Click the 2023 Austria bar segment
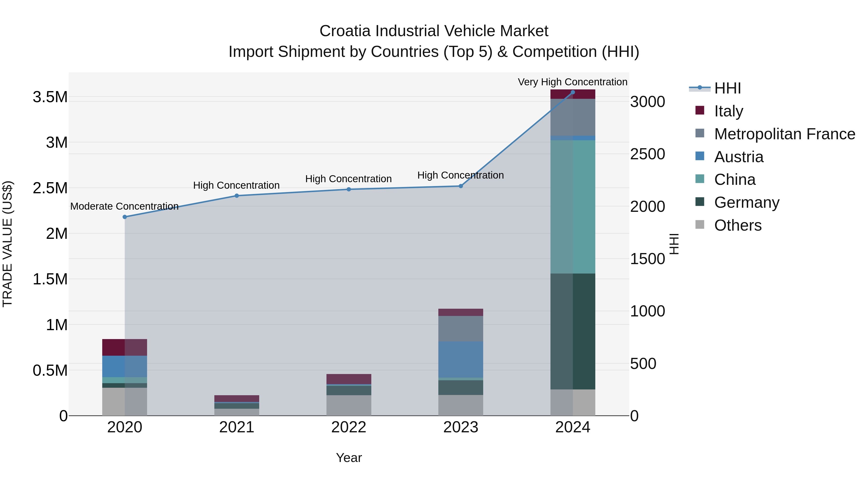Image resolution: width=868 pixels, height=488 pixels. pyautogui.click(x=461, y=359)
